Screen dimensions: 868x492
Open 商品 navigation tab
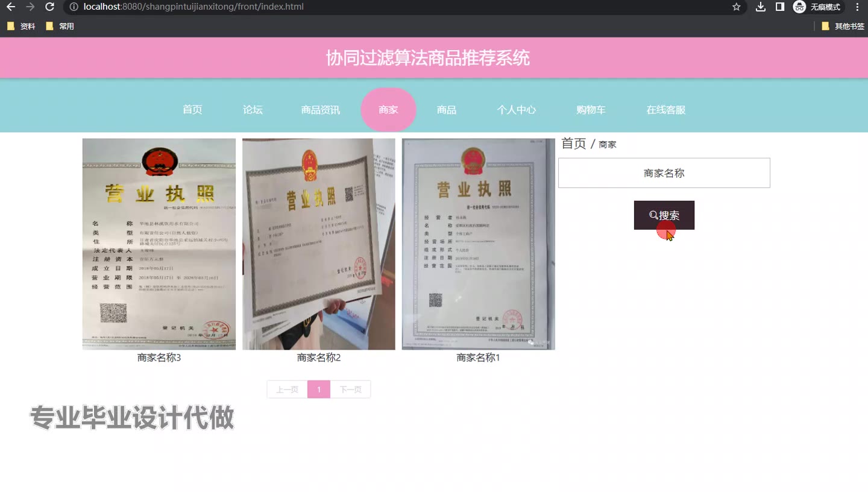coord(447,110)
